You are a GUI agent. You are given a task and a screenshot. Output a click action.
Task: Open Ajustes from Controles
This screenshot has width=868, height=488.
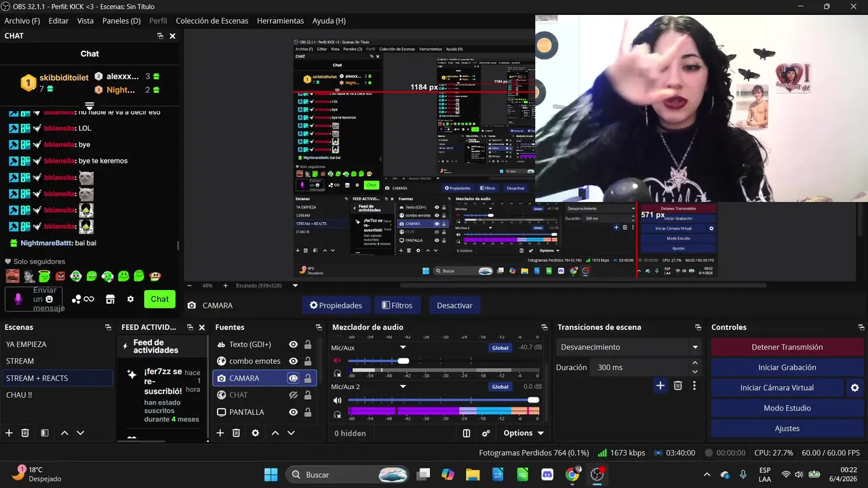[787, 428]
